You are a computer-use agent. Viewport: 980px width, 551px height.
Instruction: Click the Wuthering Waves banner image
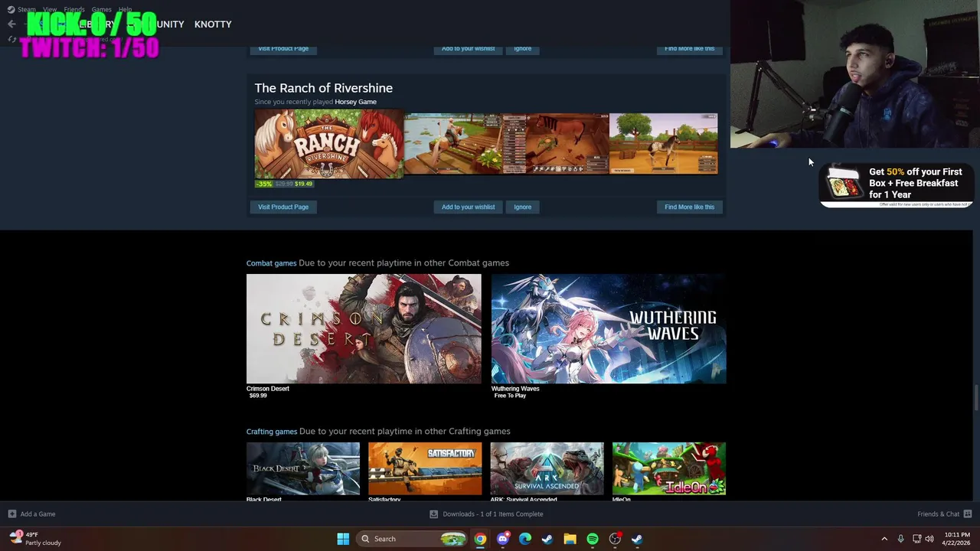pos(609,328)
